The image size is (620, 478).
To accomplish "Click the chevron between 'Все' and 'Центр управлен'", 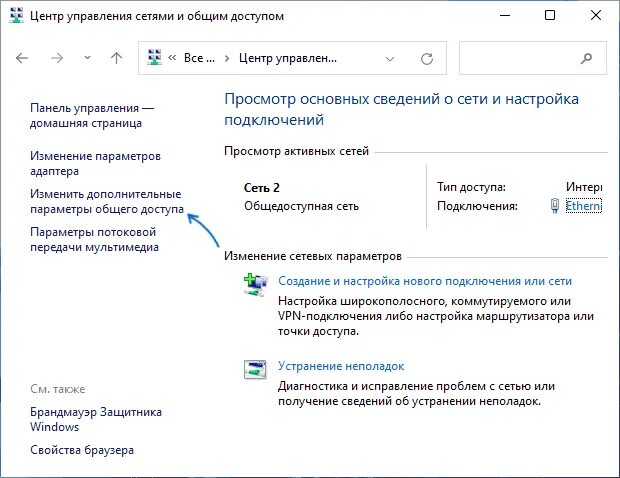I will pos(227,59).
